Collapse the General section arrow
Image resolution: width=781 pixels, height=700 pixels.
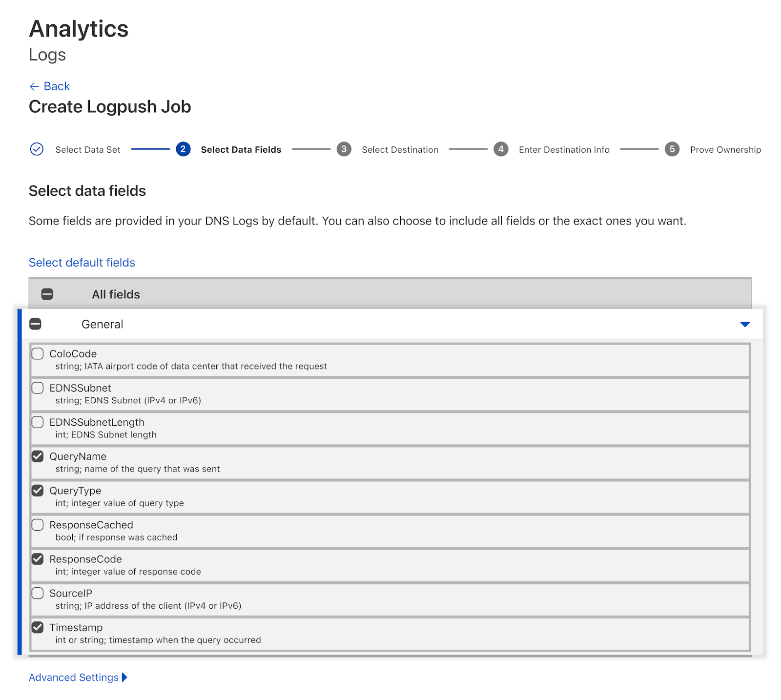click(745, 324)
